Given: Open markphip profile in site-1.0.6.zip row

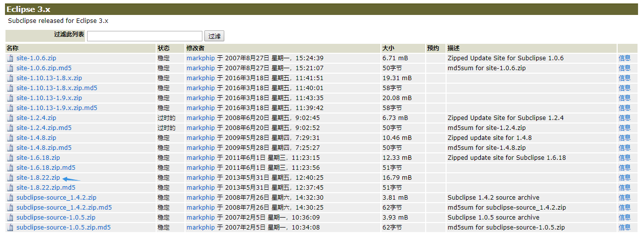Looking at the screenshot, I should click(201, 58).
